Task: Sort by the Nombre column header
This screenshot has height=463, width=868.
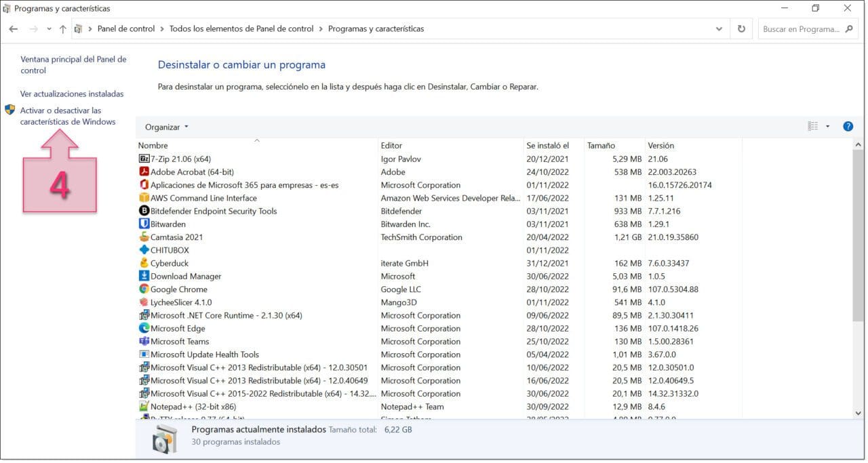Action: pos(257,145)
